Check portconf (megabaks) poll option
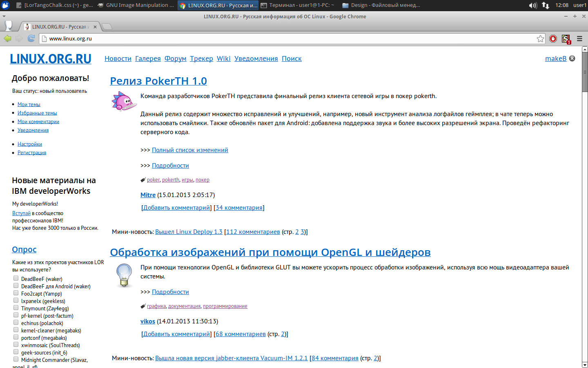 click(x=16, y=337)
